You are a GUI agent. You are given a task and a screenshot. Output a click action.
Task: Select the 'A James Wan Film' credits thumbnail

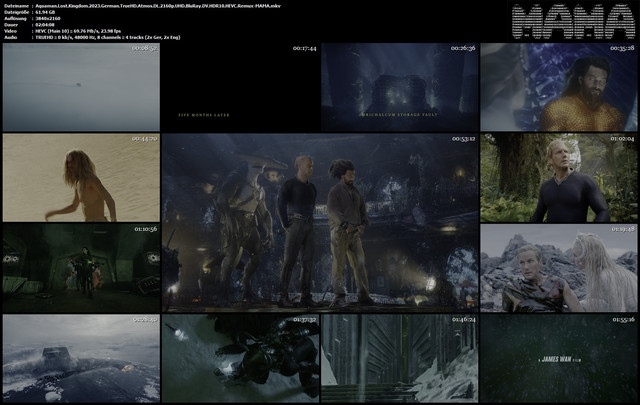coord(559,358)
